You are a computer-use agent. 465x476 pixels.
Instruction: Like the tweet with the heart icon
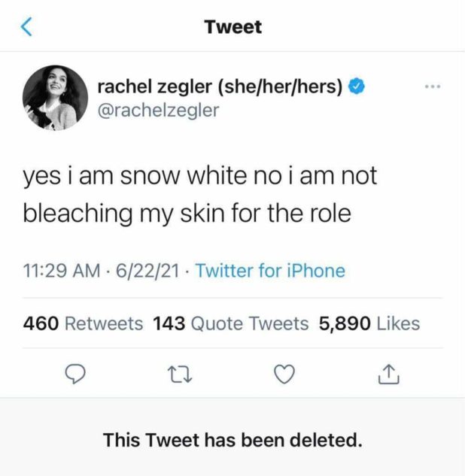(284, 373)
